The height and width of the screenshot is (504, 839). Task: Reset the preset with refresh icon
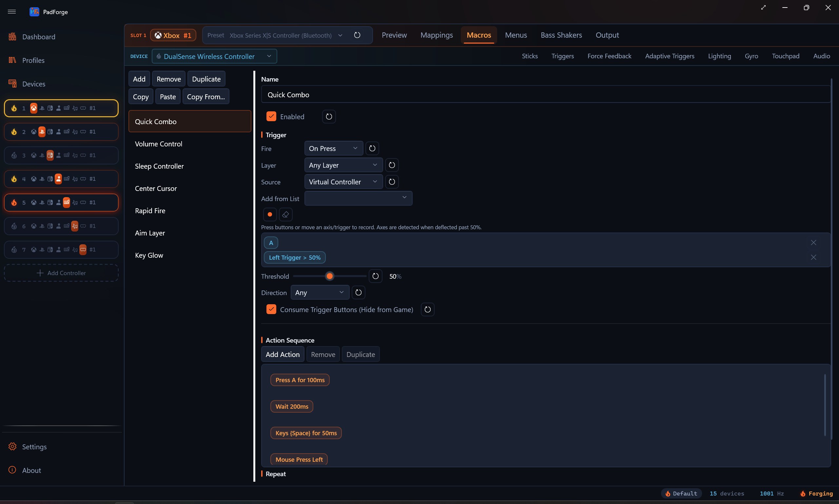(357, 35)
